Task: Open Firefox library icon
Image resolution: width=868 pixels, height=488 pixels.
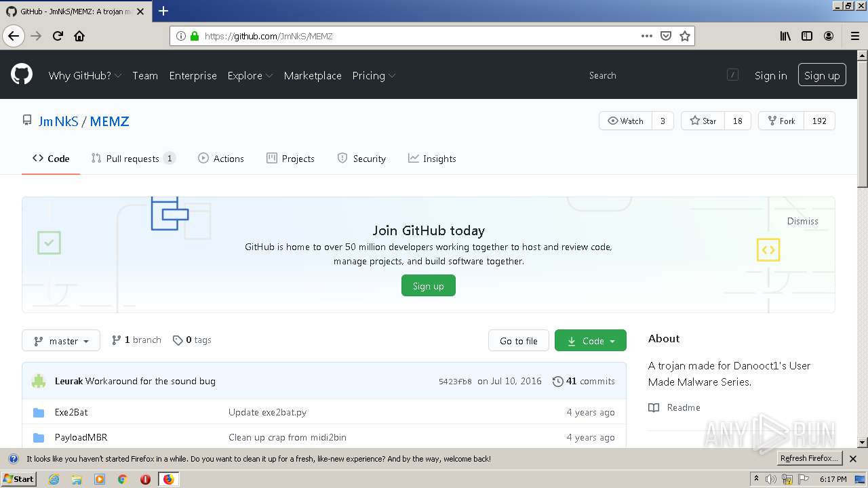Action: (x=785, y=36)
